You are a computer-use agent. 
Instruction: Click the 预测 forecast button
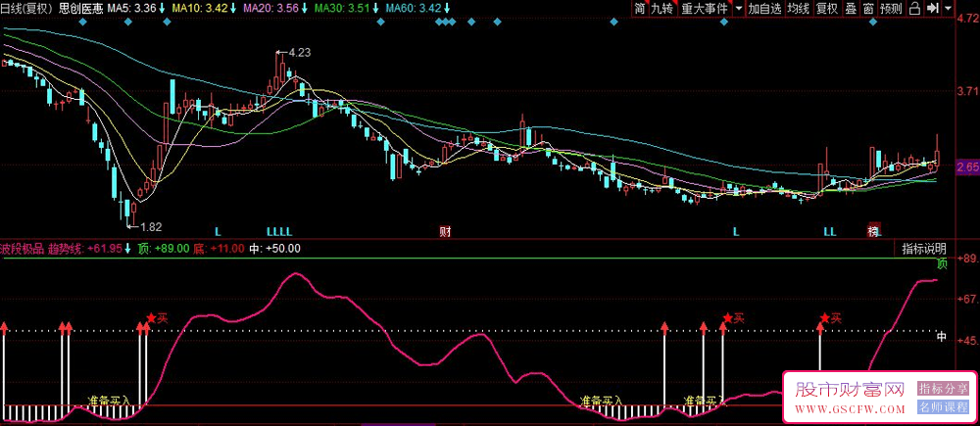891,8
